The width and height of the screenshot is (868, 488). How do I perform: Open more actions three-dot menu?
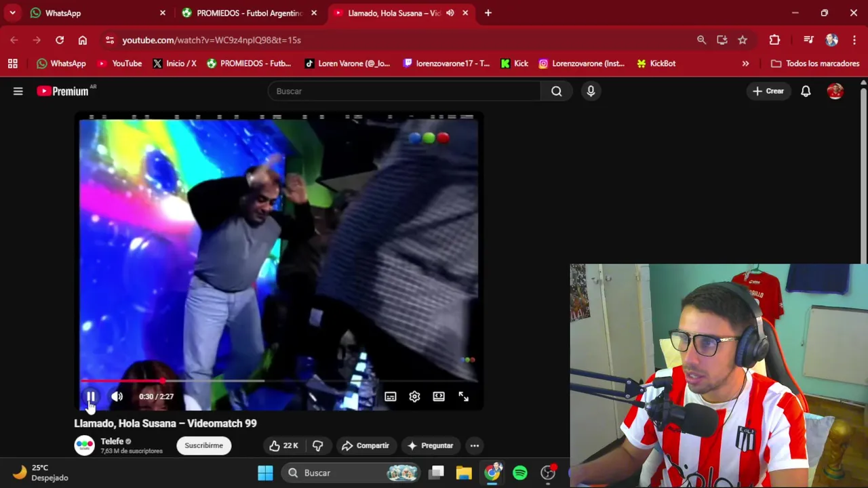[x=475, y=445]
